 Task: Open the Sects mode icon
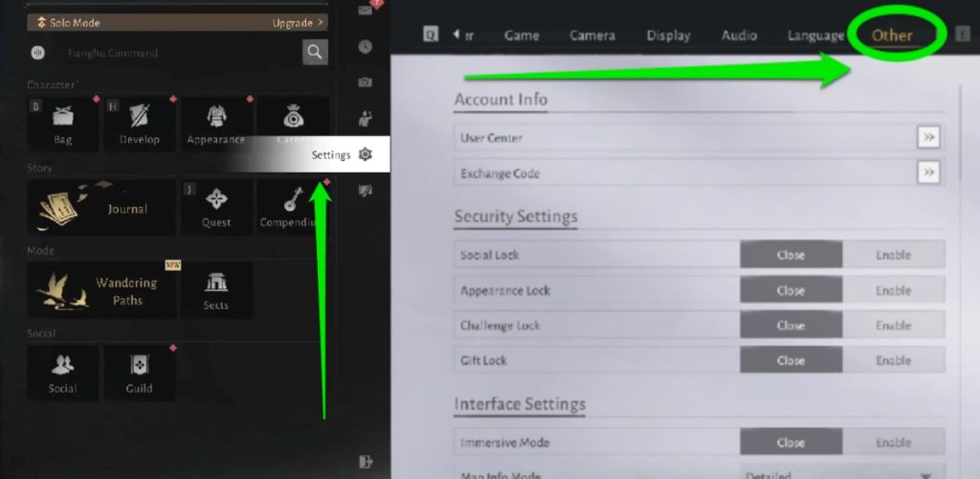click(216, 289)
